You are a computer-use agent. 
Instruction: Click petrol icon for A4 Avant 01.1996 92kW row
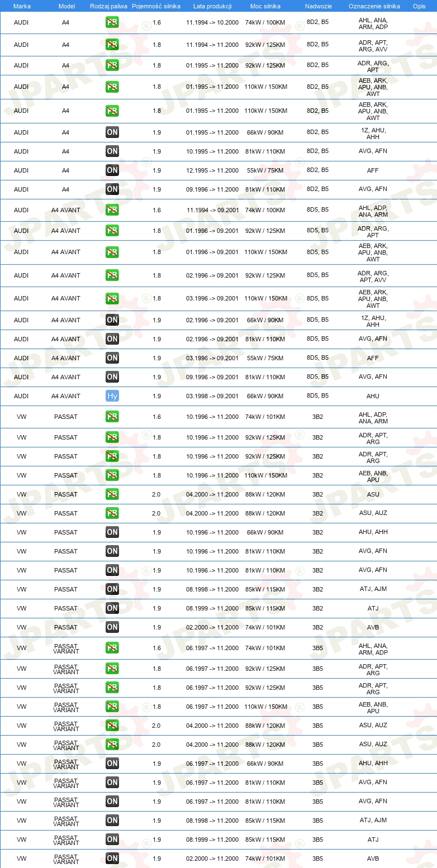click(x=112, y=231)
